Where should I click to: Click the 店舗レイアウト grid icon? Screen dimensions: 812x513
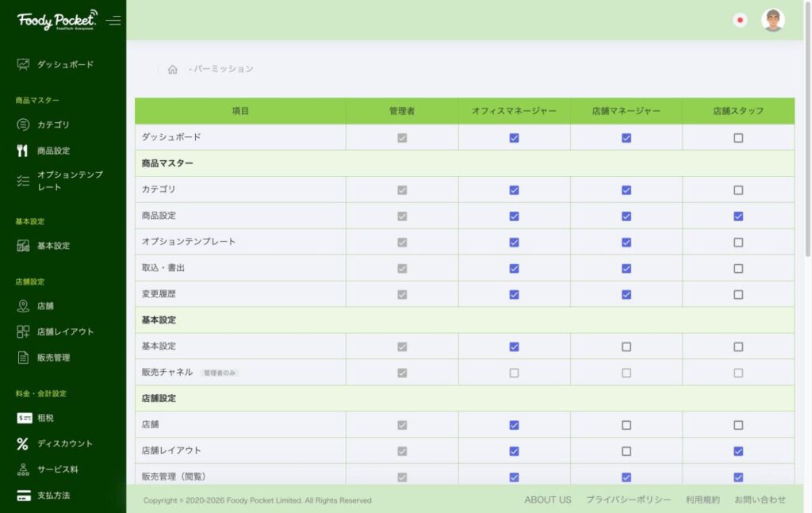[23, 331]
